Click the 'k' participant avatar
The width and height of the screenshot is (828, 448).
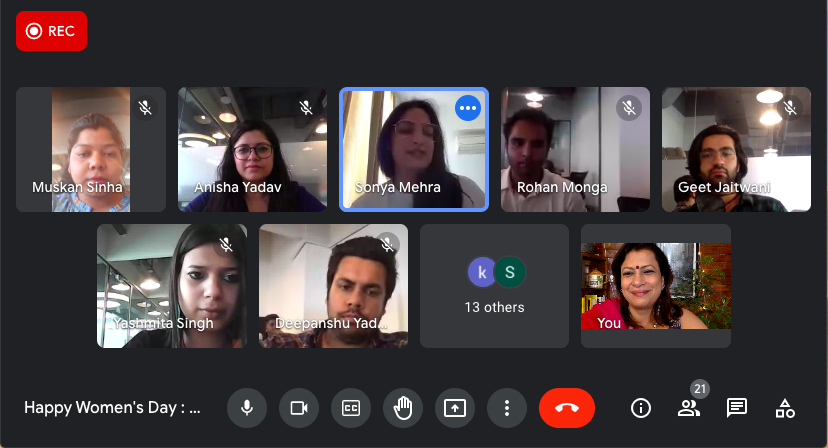pyautogui.click(x=482, y=272)
